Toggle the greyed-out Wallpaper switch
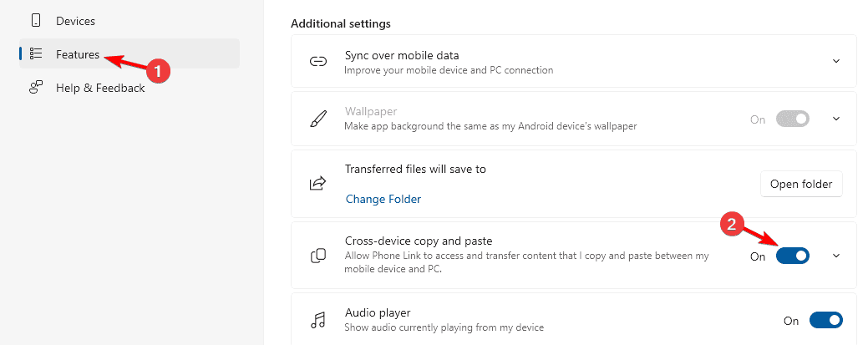The image size is (868, 345). click(793, 119)
